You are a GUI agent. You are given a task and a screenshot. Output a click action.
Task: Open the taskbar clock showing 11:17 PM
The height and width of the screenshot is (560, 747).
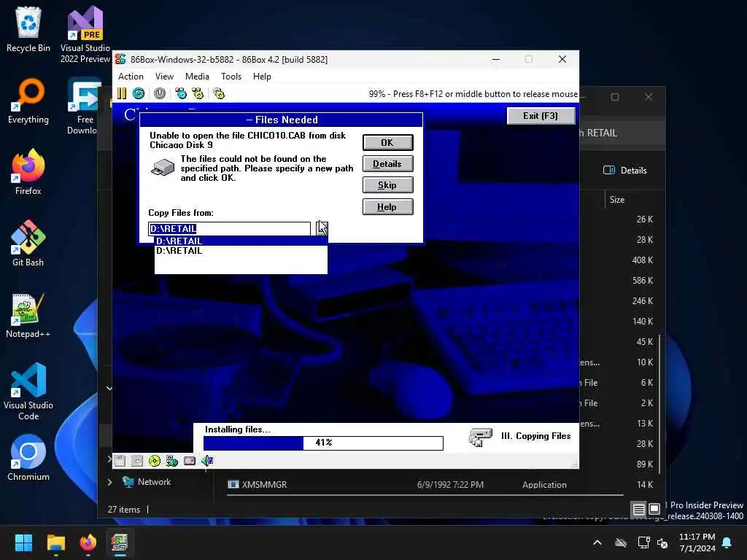[697, 542]
